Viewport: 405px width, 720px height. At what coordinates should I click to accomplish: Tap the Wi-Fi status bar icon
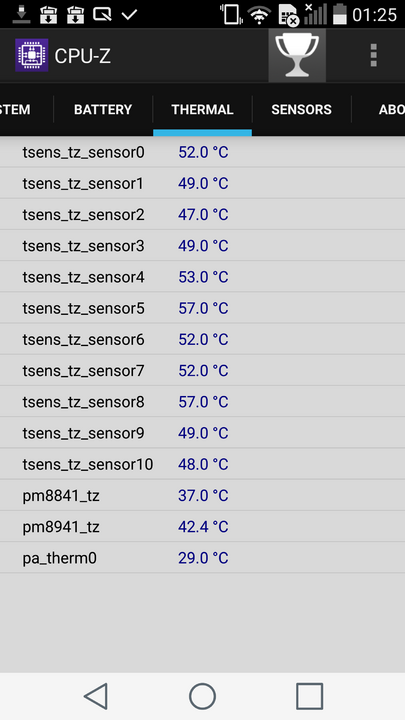point(259,15)
